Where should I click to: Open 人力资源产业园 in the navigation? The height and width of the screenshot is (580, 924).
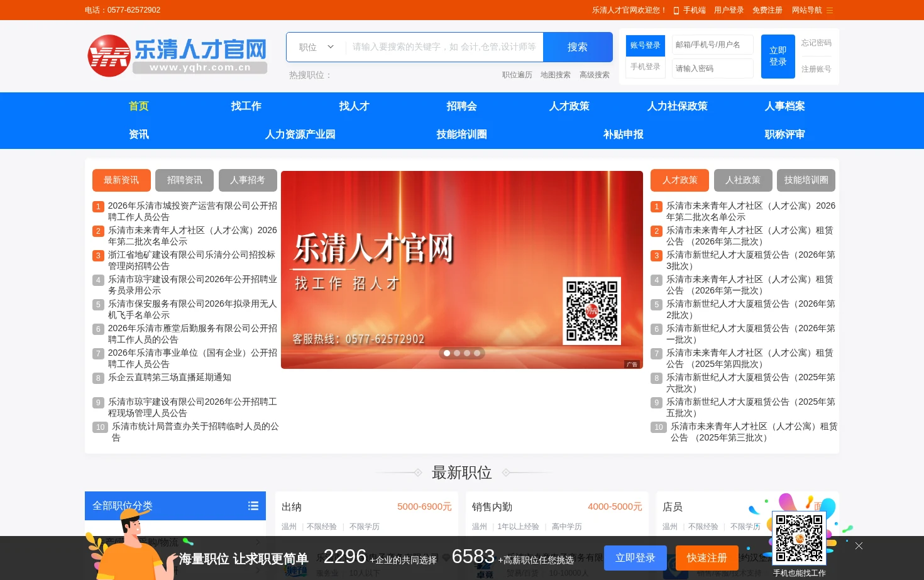[x=300, y=134]
